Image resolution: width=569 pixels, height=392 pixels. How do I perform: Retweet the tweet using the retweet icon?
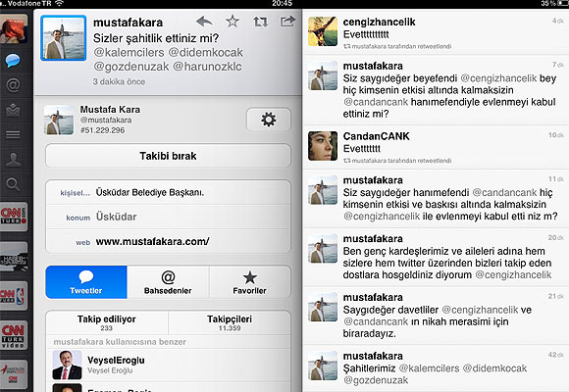coord(261,22)
